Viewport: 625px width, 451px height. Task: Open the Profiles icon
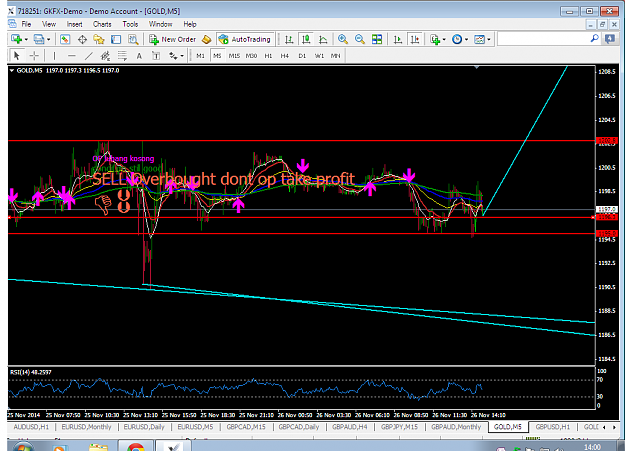tap(39, 39)
